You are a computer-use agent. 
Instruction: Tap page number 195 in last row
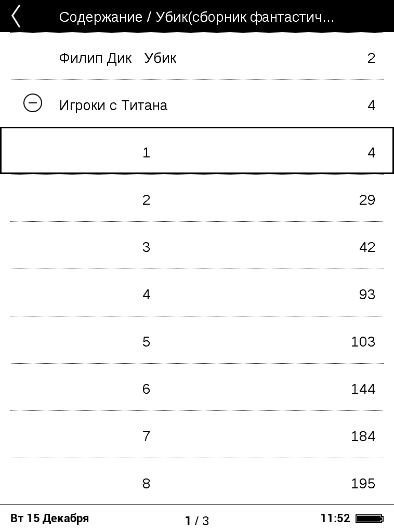coord(363,484)
